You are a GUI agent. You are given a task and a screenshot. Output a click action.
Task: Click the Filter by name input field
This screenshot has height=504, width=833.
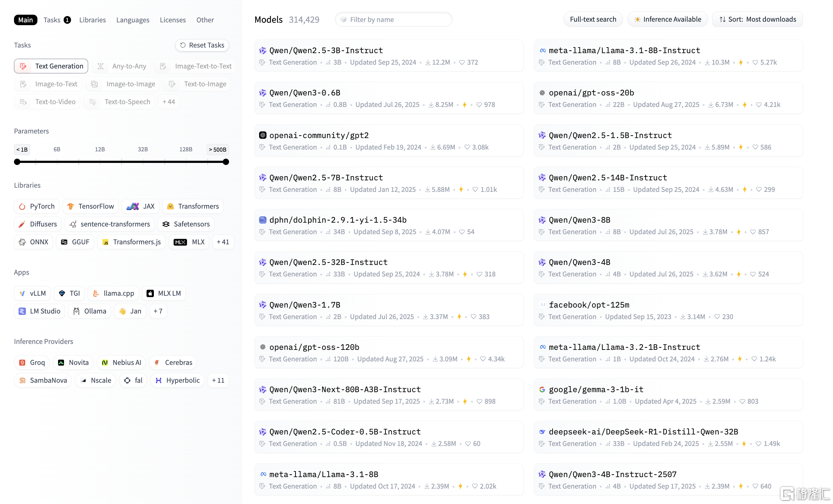coord(394,19)
